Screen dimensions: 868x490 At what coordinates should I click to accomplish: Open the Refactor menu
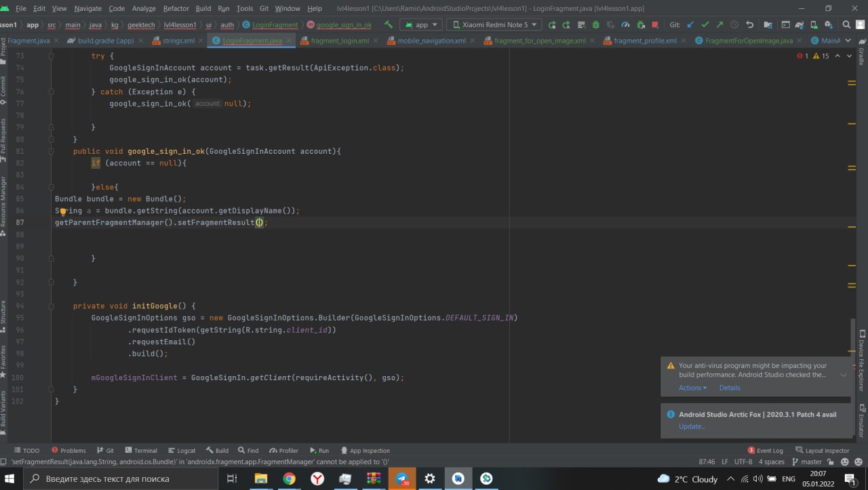[x=176, y=8]
